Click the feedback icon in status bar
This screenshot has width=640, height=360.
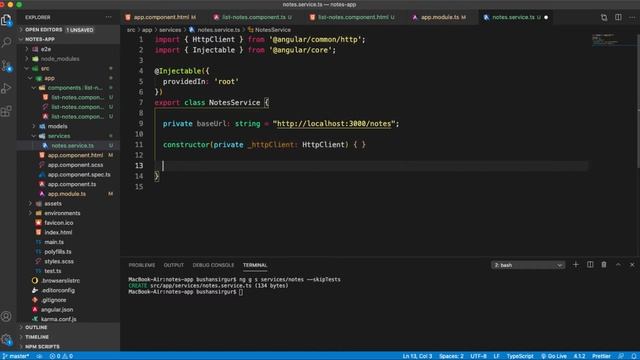coord(621,356)
